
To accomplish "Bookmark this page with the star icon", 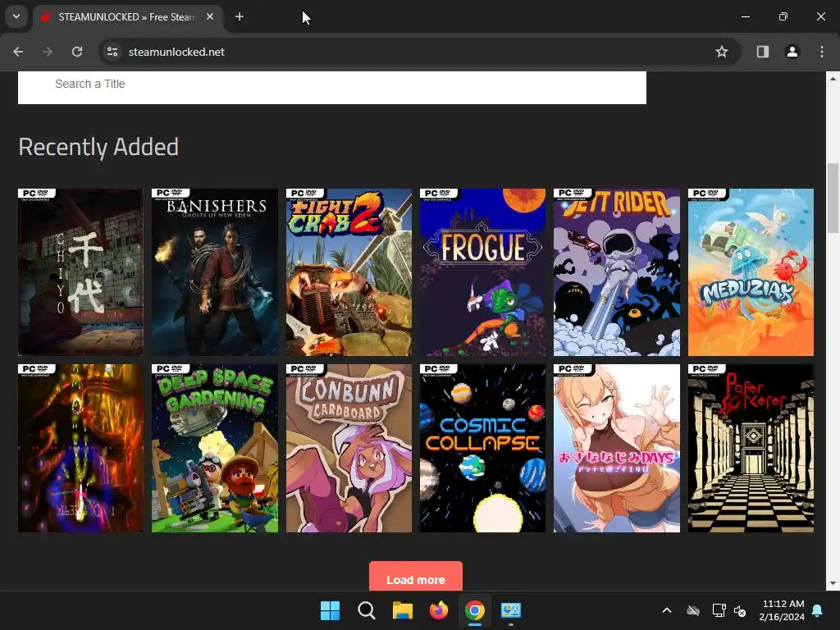I will click(722, 52).
